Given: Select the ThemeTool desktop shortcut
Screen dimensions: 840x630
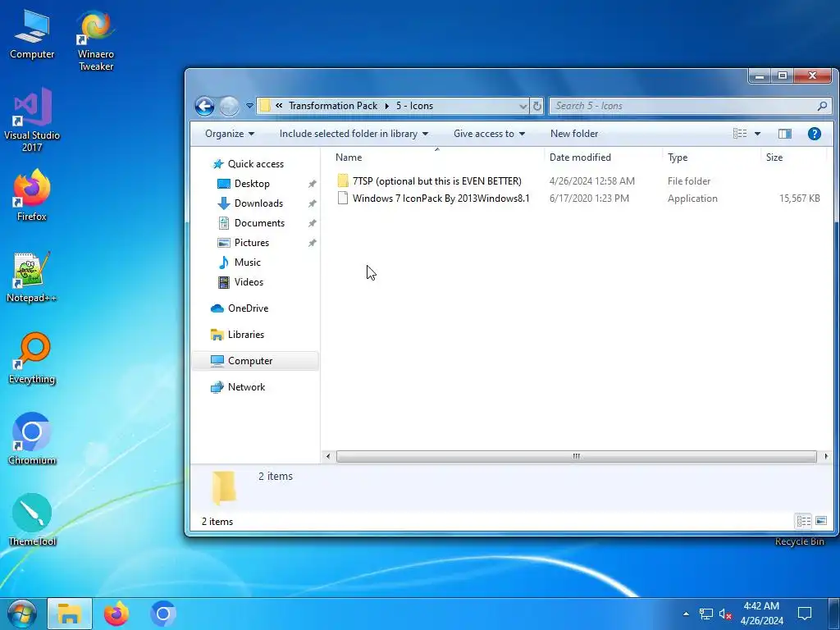Looking at the screenshot, I should (32, 520).
